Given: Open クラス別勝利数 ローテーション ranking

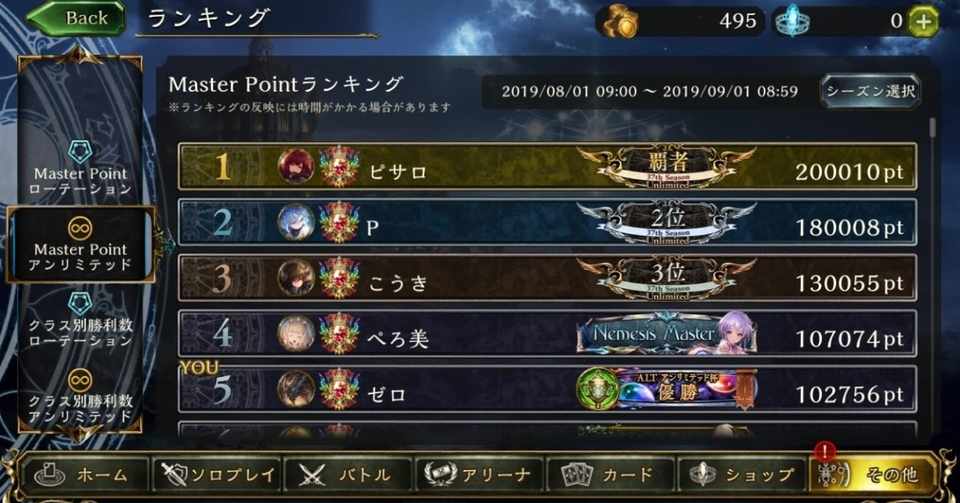Looking at the screenshot, I should [x=80, y=320].
